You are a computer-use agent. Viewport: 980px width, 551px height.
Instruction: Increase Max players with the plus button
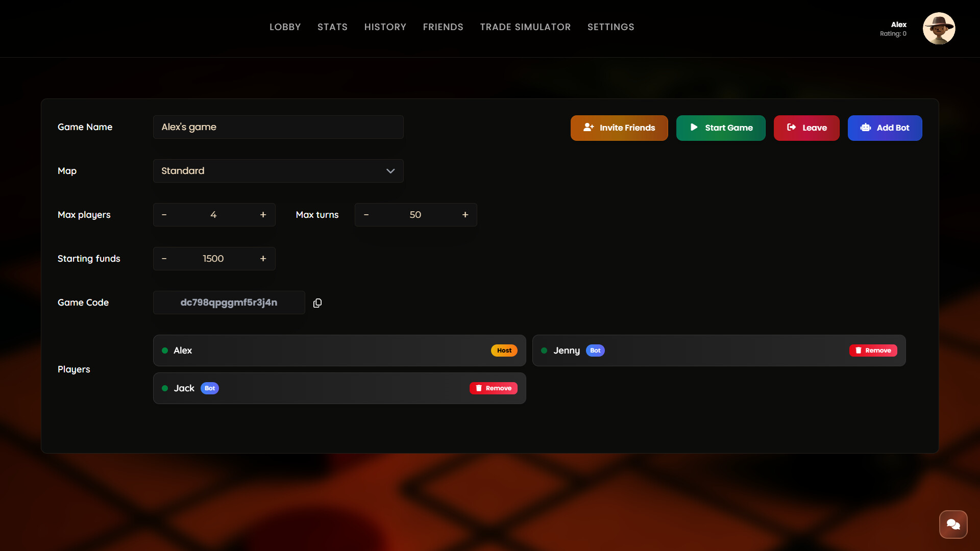click(263, 215)
